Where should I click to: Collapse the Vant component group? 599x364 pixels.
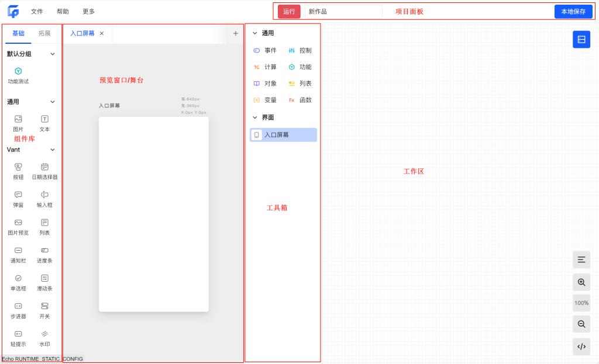[53, 150]
